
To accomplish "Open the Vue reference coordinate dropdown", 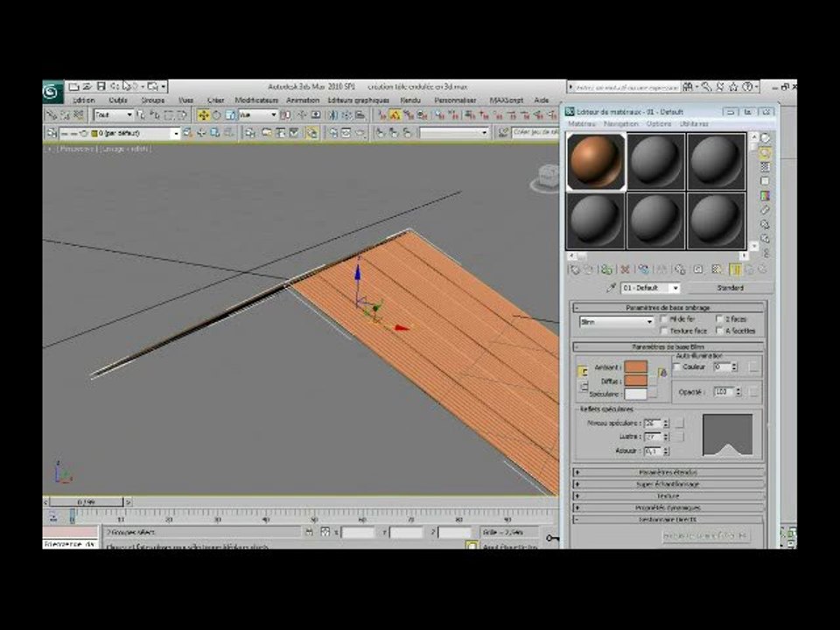I will click(x=257, y=115).
